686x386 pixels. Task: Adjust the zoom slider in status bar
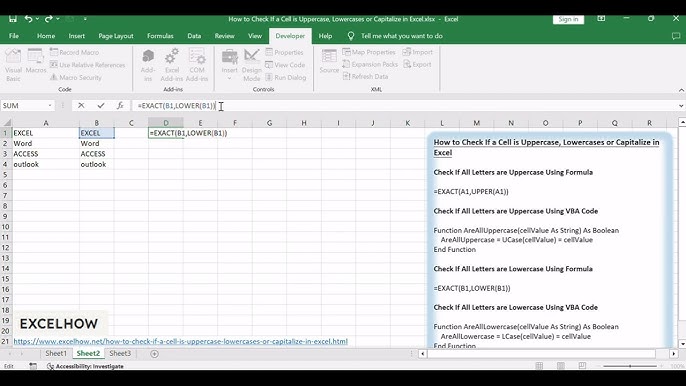coord(630,366)
